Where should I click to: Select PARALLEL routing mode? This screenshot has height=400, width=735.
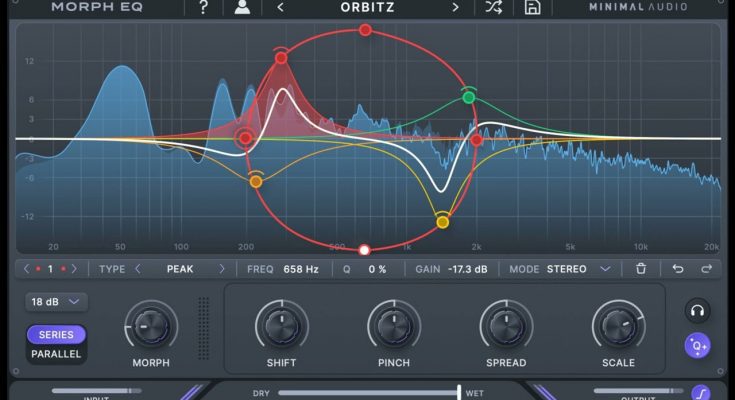pos(56,353)
